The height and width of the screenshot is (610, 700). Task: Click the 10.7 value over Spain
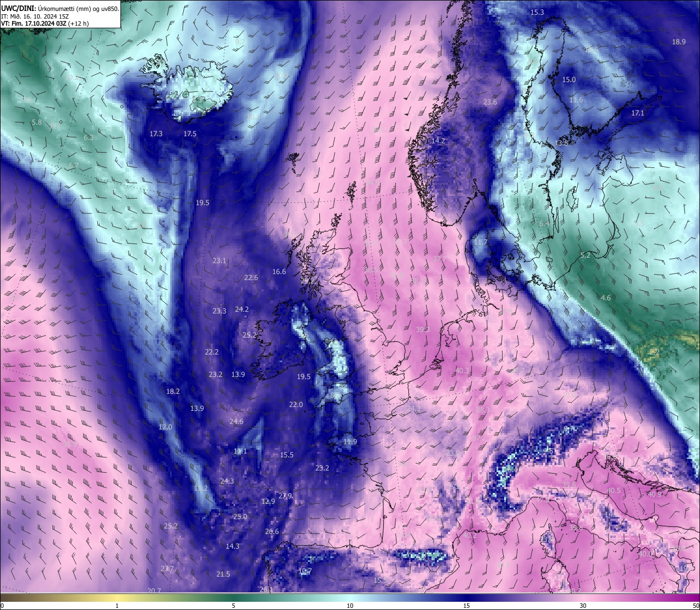pyautogui.click(x=305, y=571)
